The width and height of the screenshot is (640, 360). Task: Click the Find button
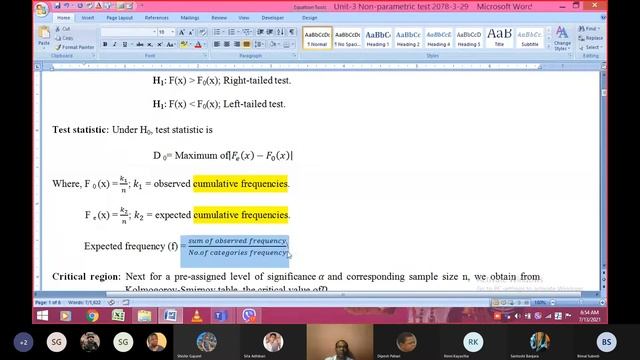pyautogui.click(x=589, y=29)
